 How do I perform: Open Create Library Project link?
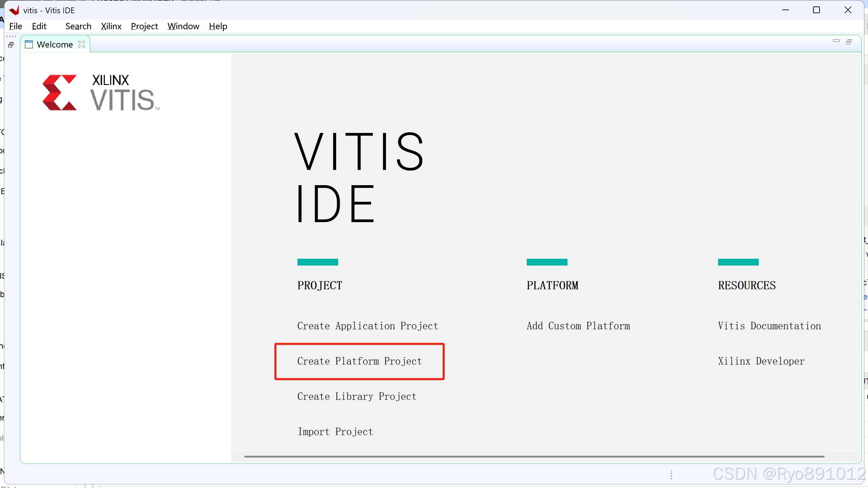click(357, 396)
